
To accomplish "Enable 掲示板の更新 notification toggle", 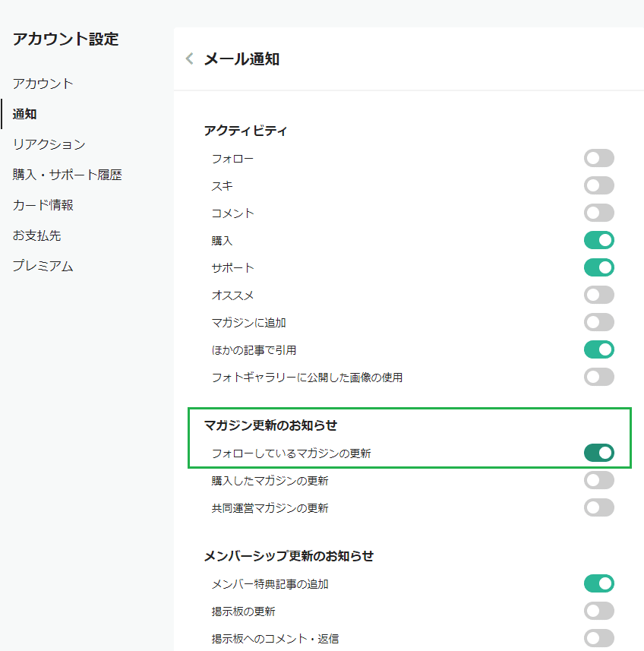I will 598,611.
